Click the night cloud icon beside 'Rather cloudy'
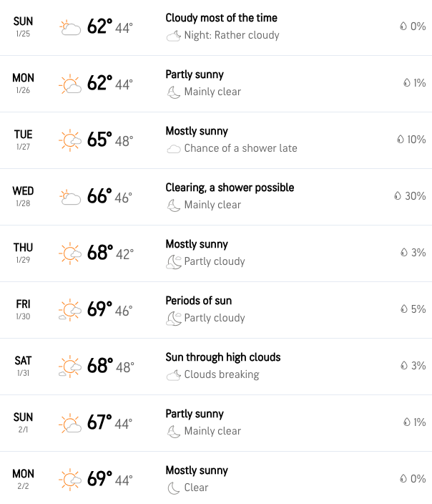The width and height of the screenshot is (432, 504). point(173,36)
